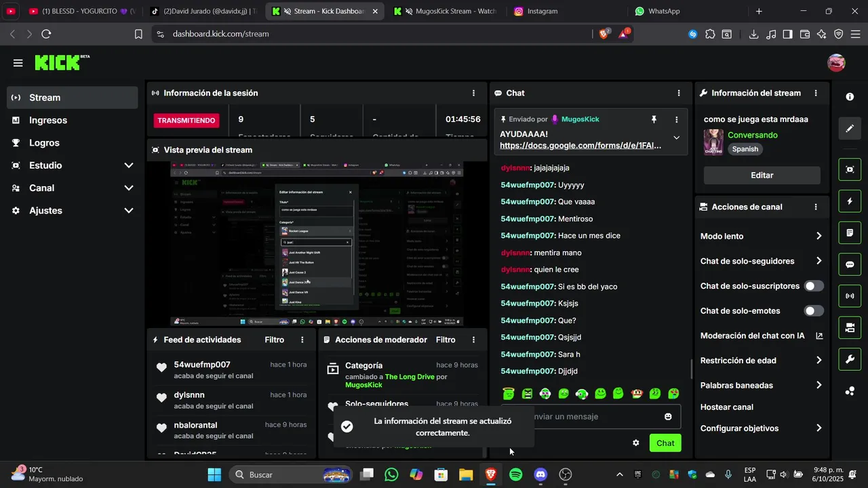Click the stream preview icon in right sidebar
The width and height of the screenshot is (868, 488).
click(850, 169)
